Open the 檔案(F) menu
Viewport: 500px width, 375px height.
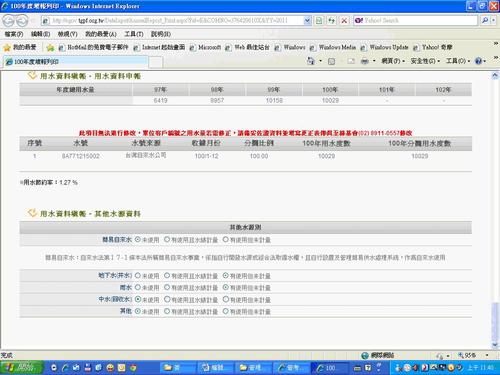[14, 34]
